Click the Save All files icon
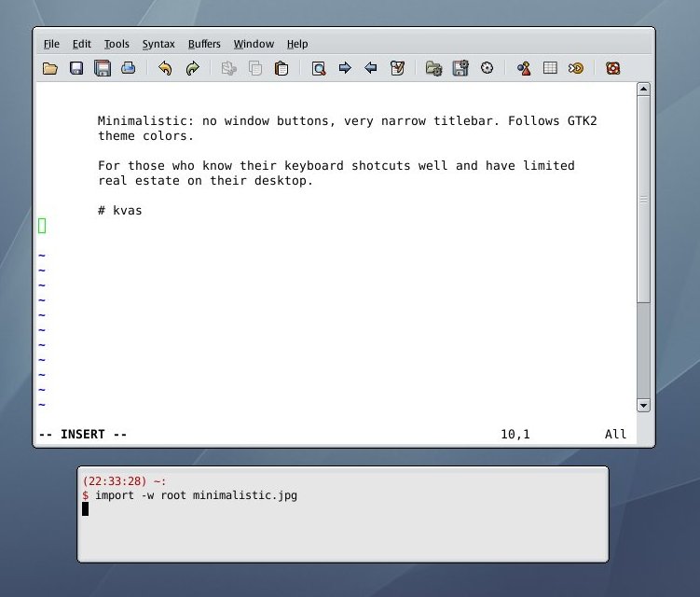 click(103, 68)
